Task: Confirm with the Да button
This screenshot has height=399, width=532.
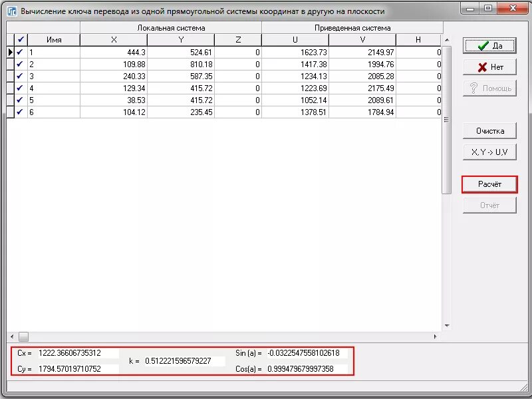Action: tap(489, 46)
